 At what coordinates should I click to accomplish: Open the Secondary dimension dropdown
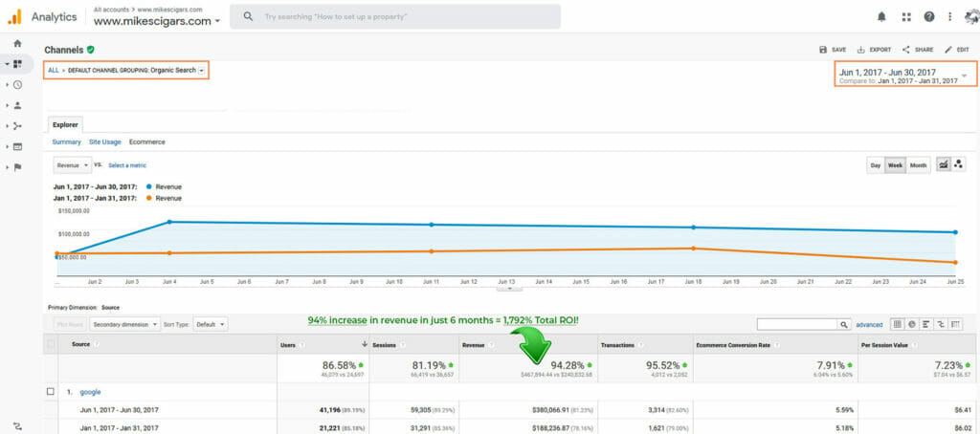coord(125,325)
